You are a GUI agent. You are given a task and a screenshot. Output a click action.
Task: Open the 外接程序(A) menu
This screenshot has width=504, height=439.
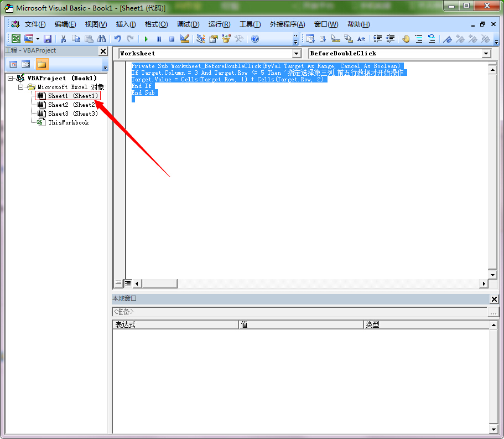coord(287,24)
